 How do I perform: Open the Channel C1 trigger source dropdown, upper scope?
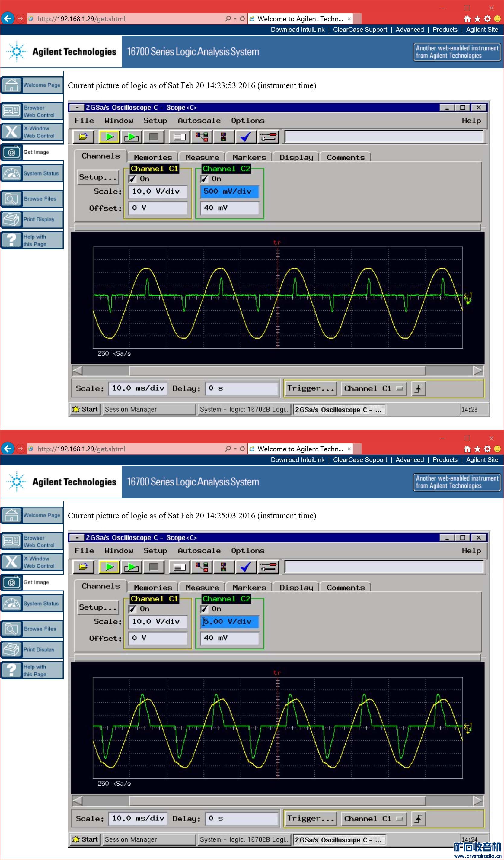point(374,388)
